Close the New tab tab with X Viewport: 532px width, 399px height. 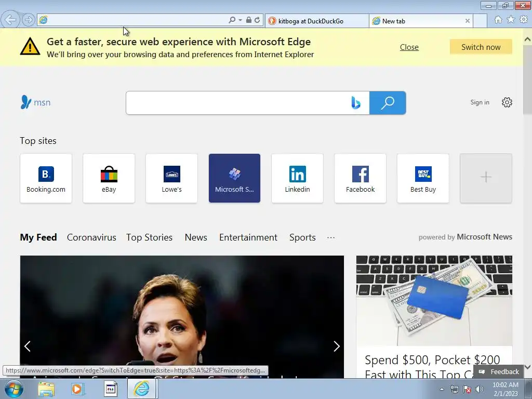(467, 21)
